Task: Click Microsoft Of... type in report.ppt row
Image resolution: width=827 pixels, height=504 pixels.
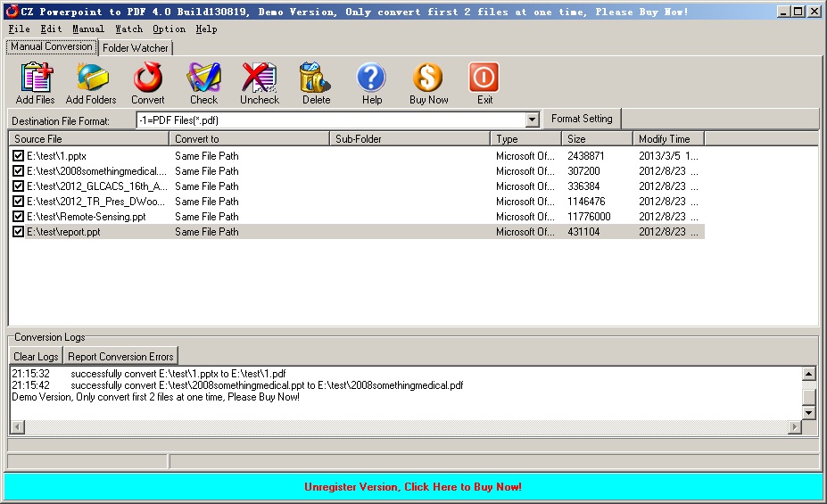Action: (525, 231)
